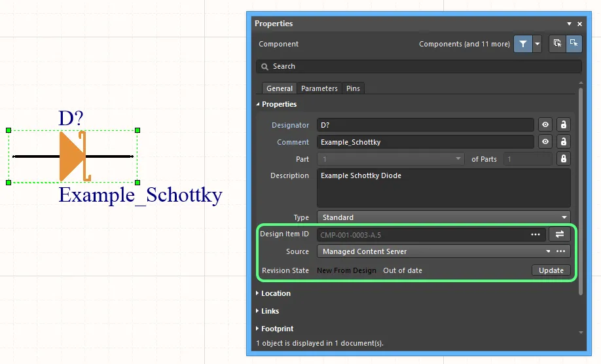
Task: Click the top-left green selection handle
Action: coord(9,130)
